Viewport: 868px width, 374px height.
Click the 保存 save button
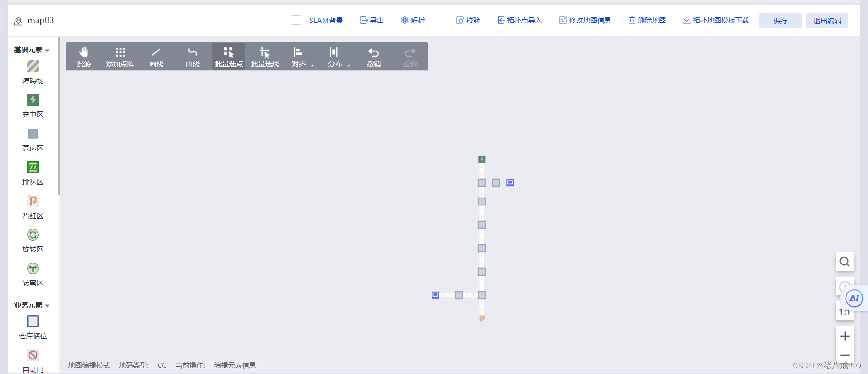tap(781, 21)
